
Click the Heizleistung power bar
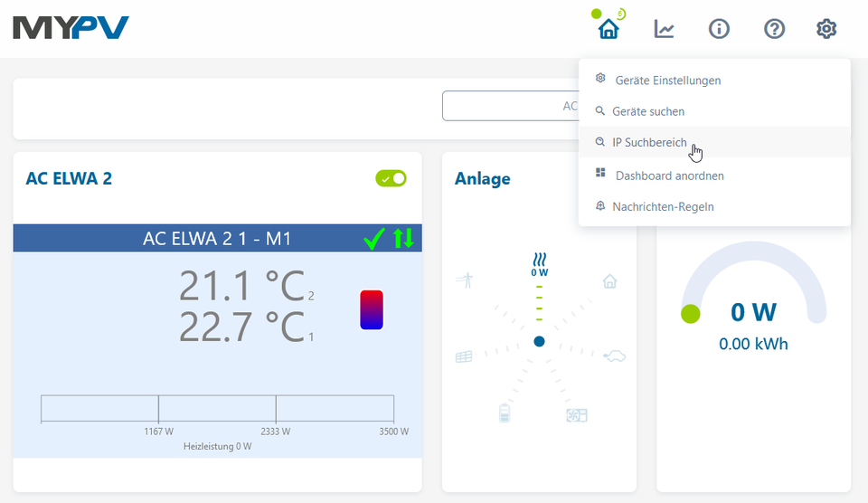click(x=217, y=409)
